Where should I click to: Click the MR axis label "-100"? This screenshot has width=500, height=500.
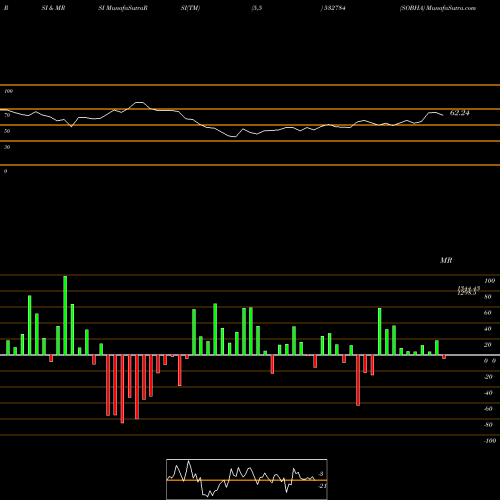(490, 441)
